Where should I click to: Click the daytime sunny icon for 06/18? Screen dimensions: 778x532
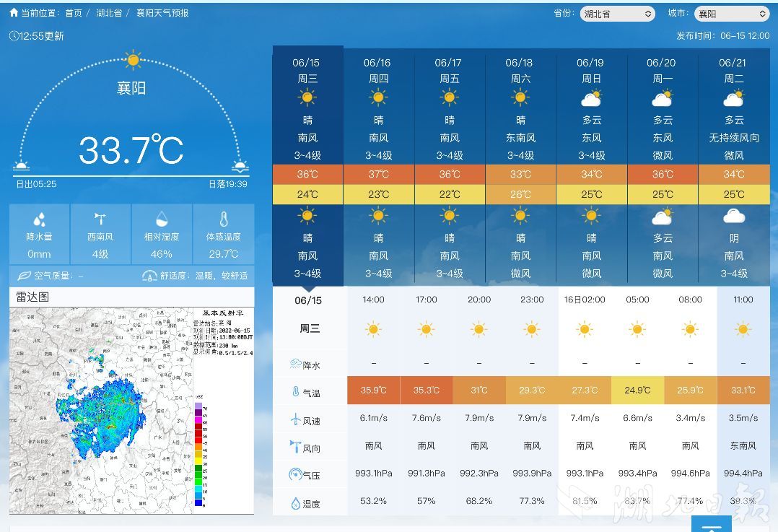tap(520, 97)
